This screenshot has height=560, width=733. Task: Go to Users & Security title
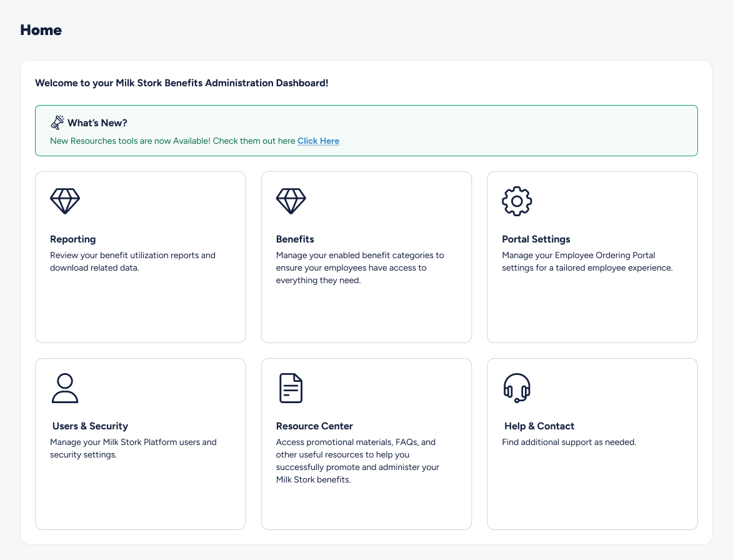pyautogui.click(x=90, y=426)
